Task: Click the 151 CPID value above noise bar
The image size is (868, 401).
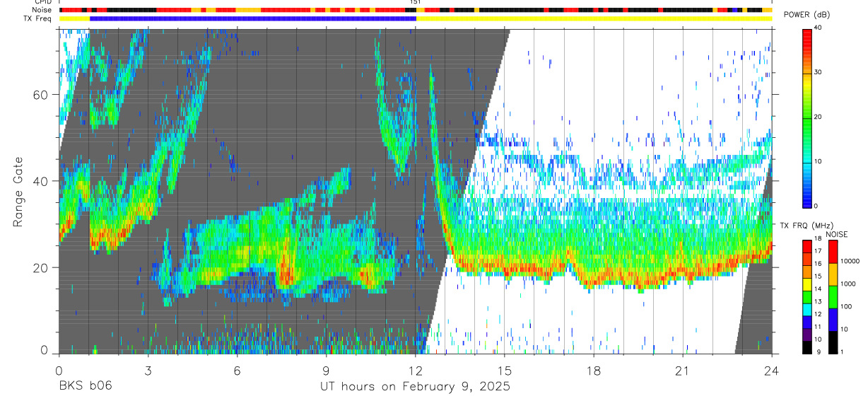Action: (x=416, y=2)
